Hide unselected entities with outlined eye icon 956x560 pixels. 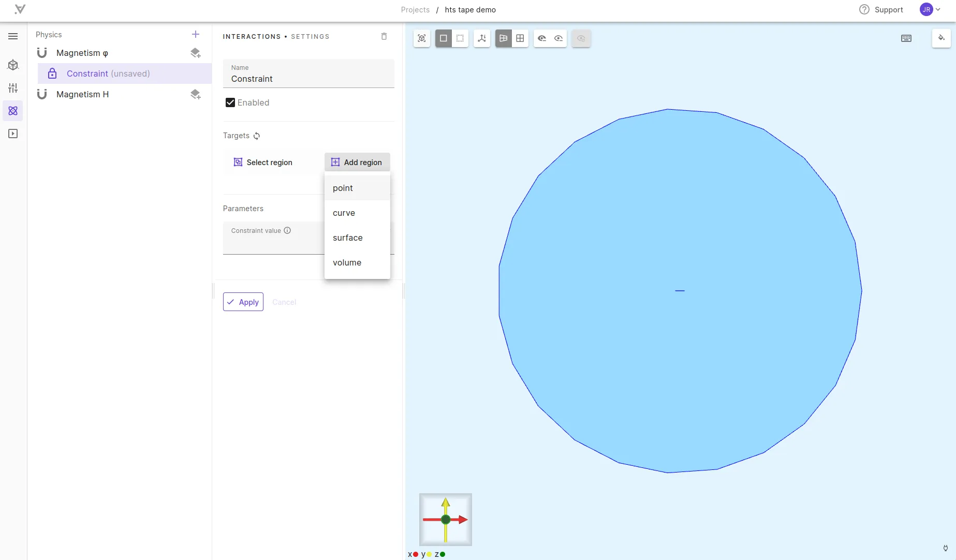[x=558, y=38]
